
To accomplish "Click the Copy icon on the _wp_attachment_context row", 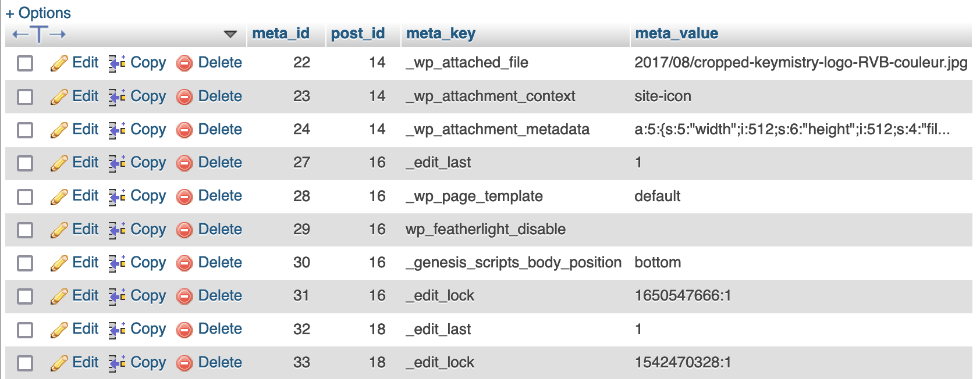I will click(115, 96).
